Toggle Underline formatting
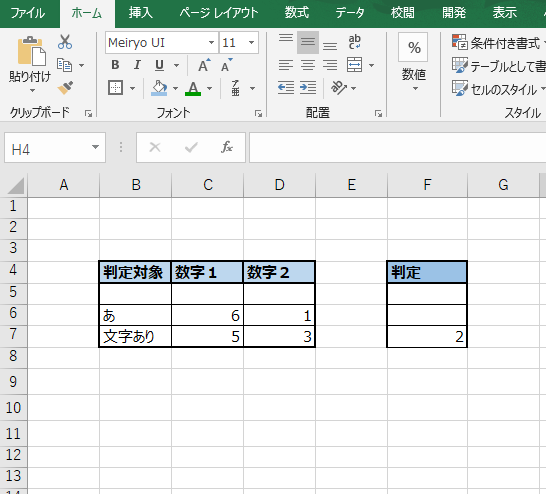Screen dimensions: 546x494 (159, 65)
